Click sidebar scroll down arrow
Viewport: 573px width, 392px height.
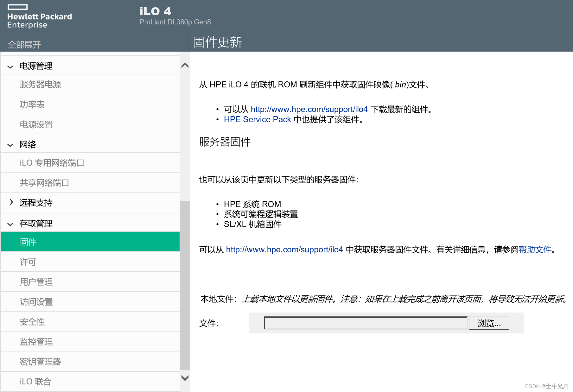[x=185, y=378]
